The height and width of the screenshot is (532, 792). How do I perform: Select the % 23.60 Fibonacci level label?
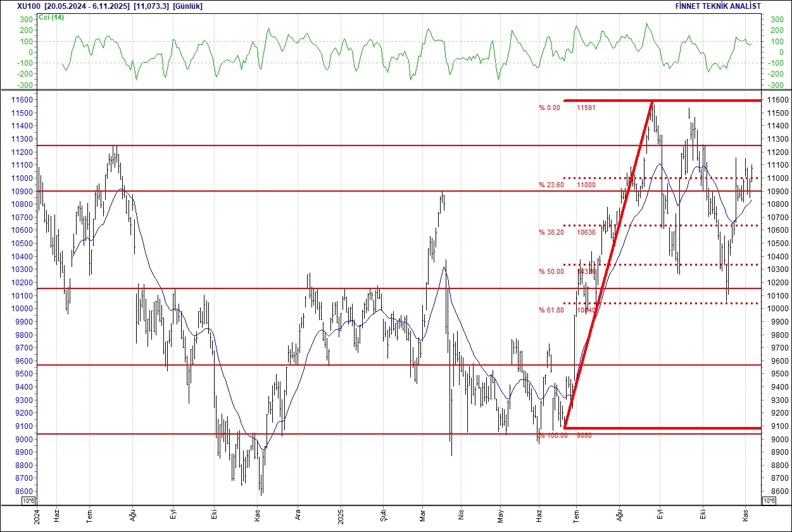click(x=551, y=185)
